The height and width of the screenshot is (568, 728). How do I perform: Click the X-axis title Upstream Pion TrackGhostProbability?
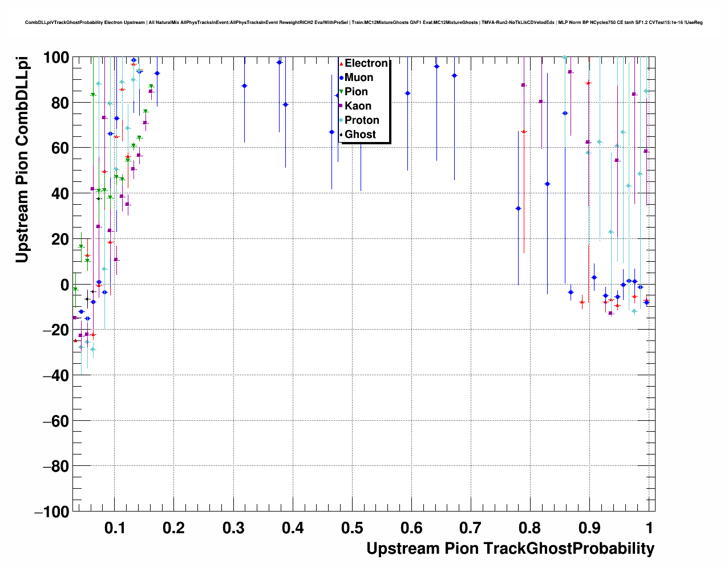tap(510, 549)
